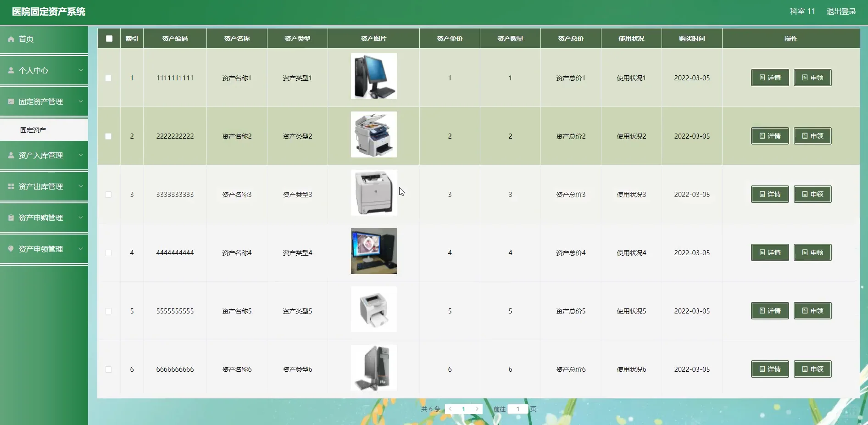Expand the 资产出库管理 menu chevron
The height and width of the screenshot is (425, 868).
point(81,186)
